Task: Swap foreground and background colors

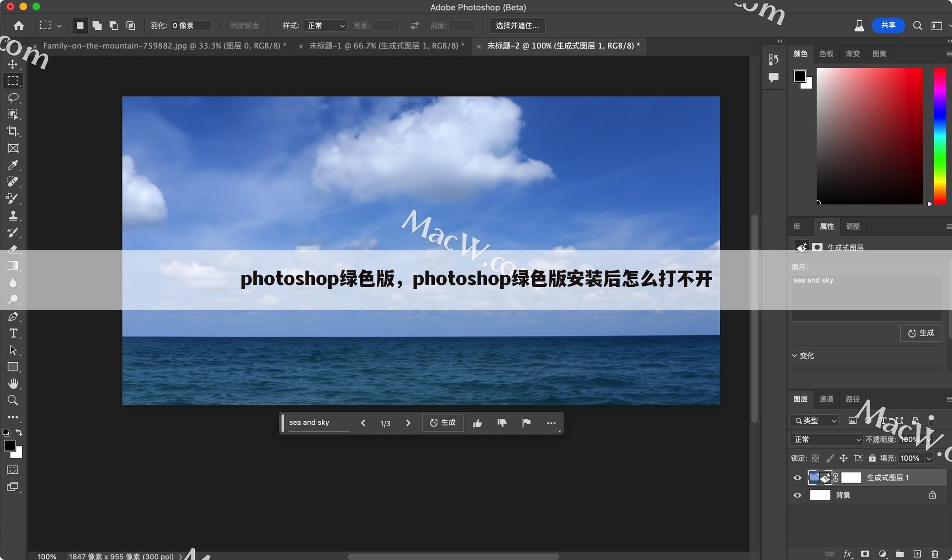Action: pos(19,432)
